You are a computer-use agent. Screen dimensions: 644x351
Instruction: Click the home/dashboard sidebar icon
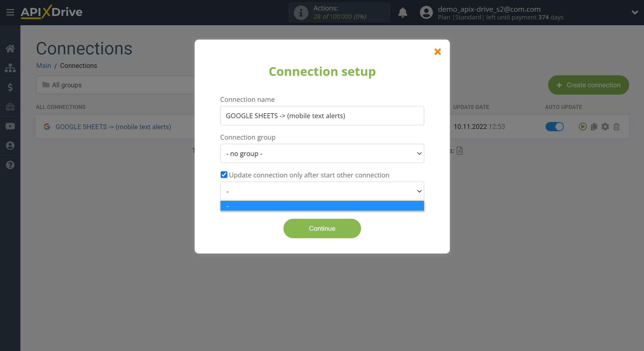10,49
